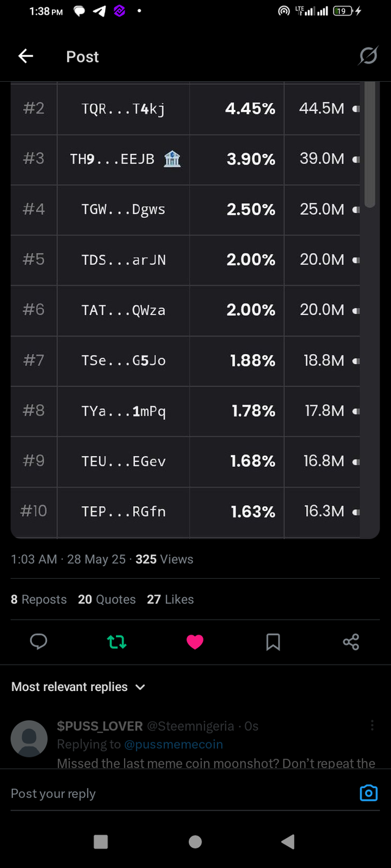Open the share icon
This screenshot has height=868, width=391.
point(351,642)
